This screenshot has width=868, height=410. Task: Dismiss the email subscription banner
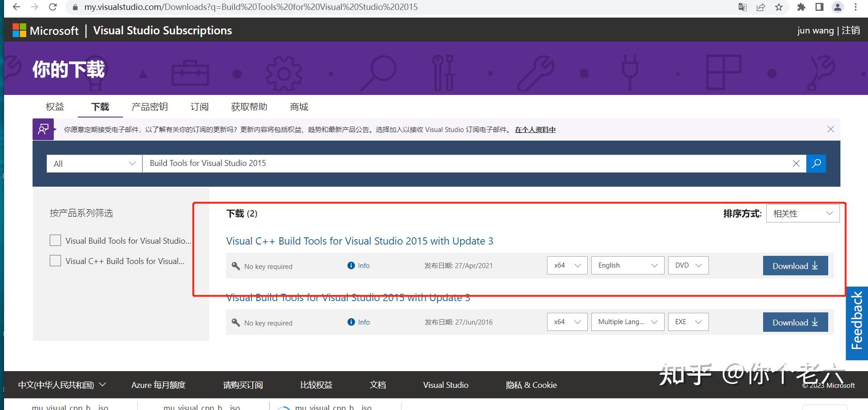(830, 129)
